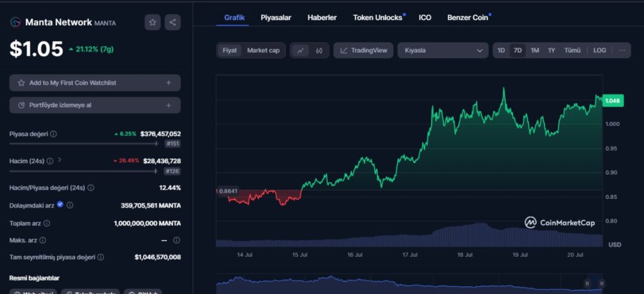This screenshot has height=294, width=644.
Task: Click the Resmi bağlantılar heading
Action: [x=35, y=278]
